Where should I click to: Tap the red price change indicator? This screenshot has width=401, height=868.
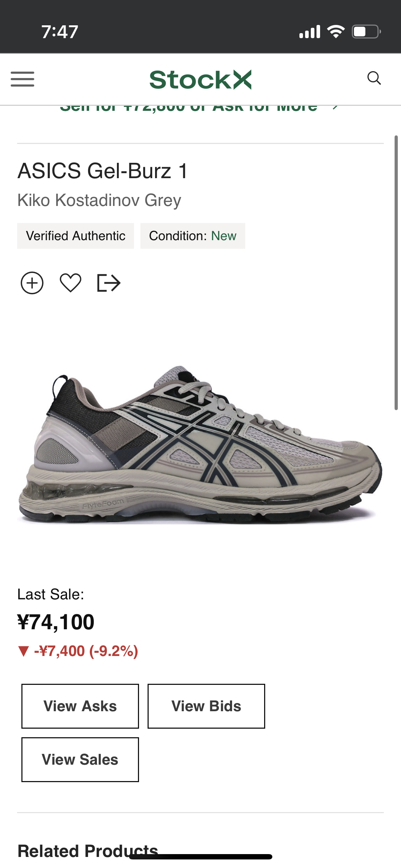pos(78,651)
